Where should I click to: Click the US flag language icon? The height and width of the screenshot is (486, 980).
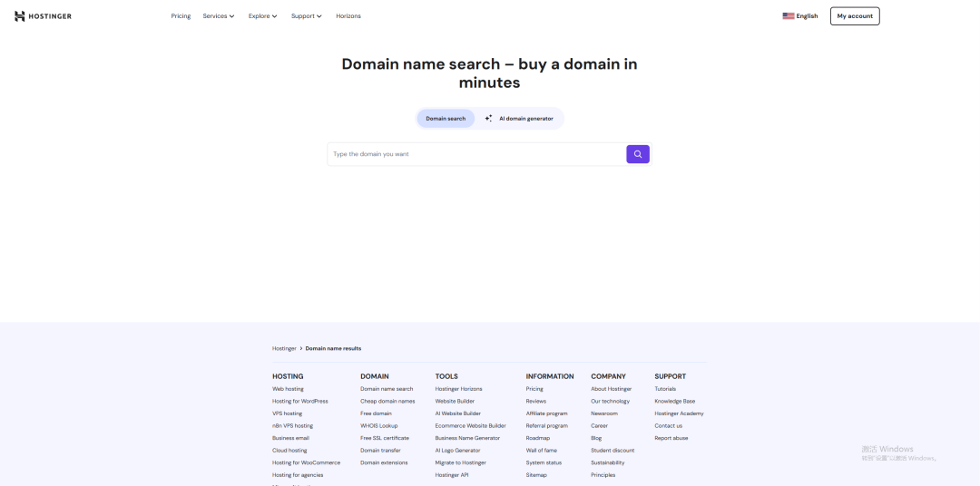(788, 16)
